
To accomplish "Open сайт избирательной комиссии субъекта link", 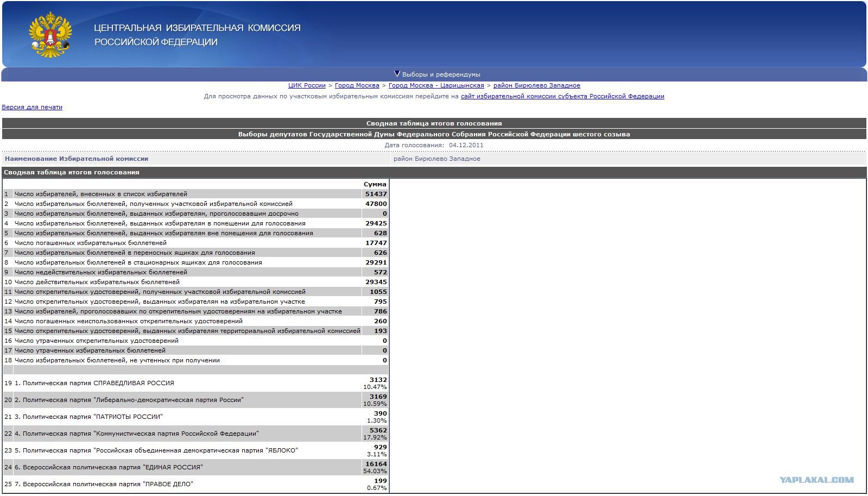I will 562,96.
